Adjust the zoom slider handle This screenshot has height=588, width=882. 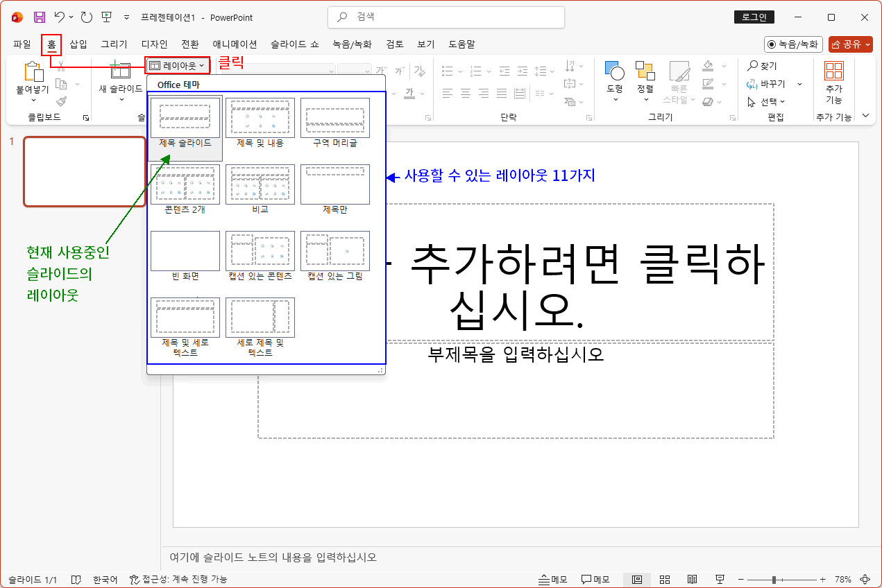(775, 579)
